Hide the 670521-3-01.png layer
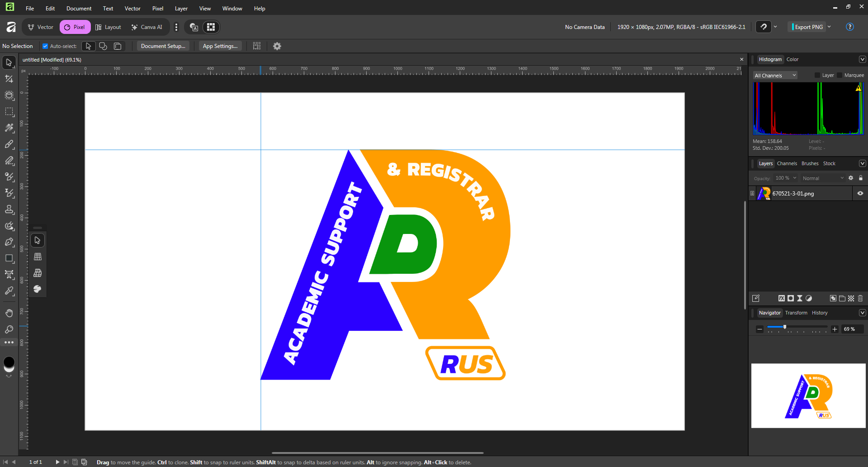The image size is (868, 467). (x=860, y=193)
